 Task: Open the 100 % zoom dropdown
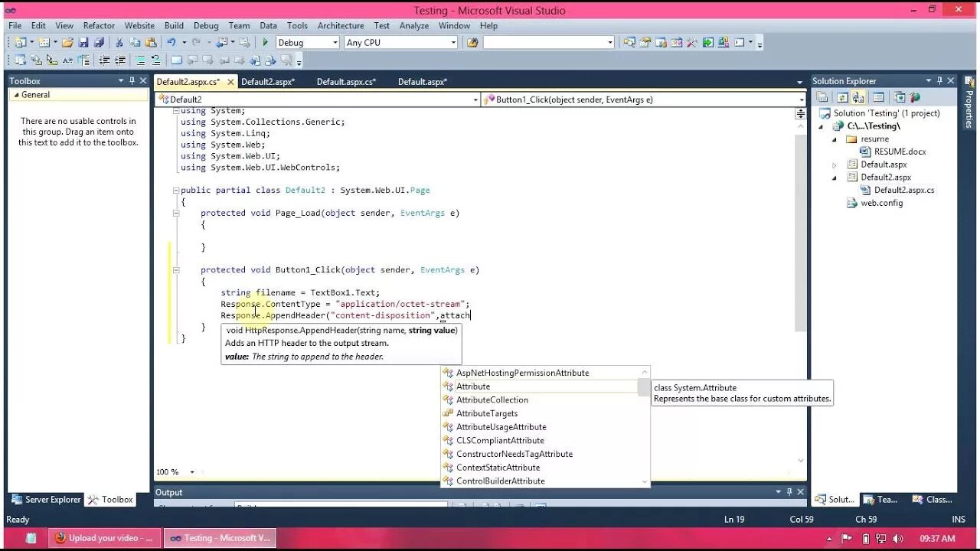click(x=192, y=472)
